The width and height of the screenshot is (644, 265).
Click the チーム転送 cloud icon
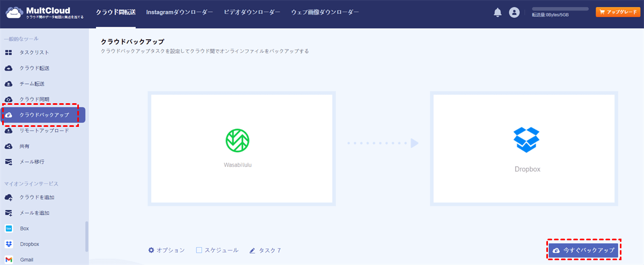[x=9, y=84]
